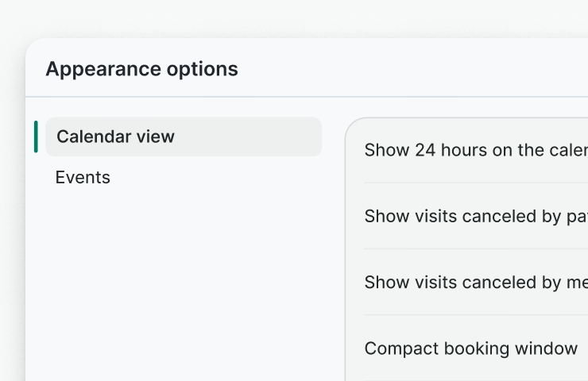Click the green active-tab indicator bar

tap(36, 137)
